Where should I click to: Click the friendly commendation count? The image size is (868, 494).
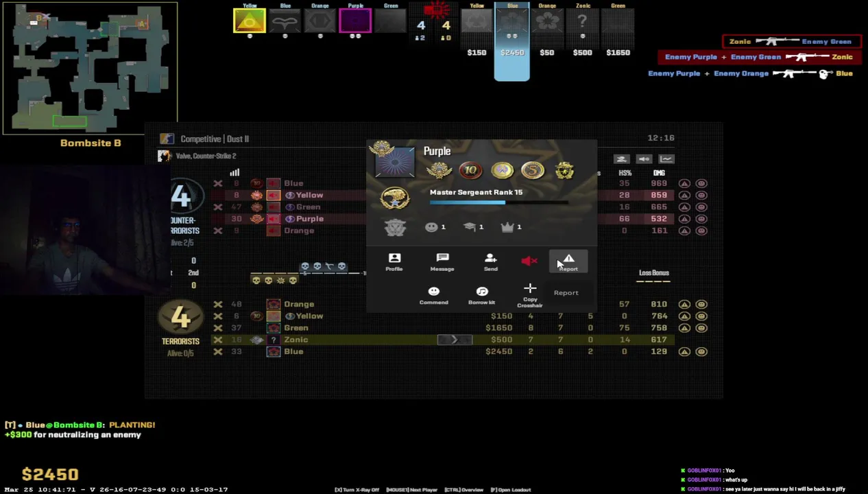435,227
